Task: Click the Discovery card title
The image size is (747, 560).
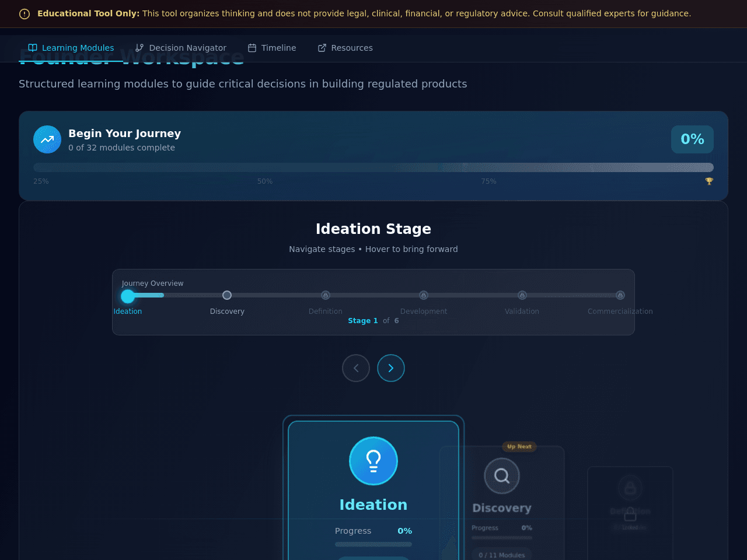Action: tap(502, 508)
